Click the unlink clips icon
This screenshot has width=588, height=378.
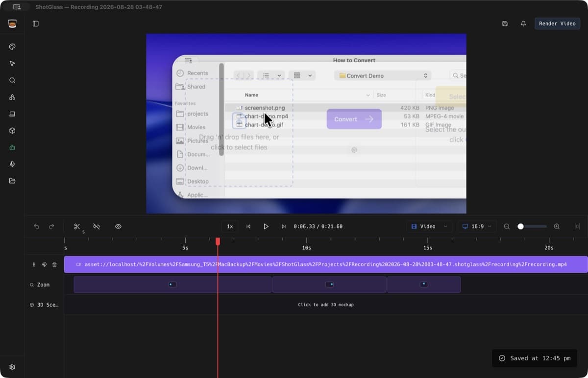[97, 227]
